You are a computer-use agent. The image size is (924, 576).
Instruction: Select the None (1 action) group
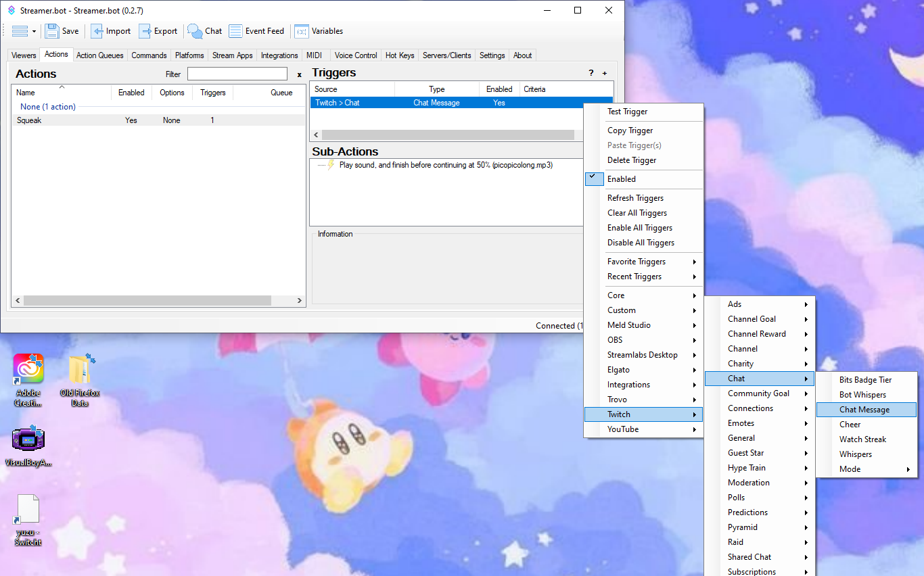pyautogui.click(x=48, y=107)
